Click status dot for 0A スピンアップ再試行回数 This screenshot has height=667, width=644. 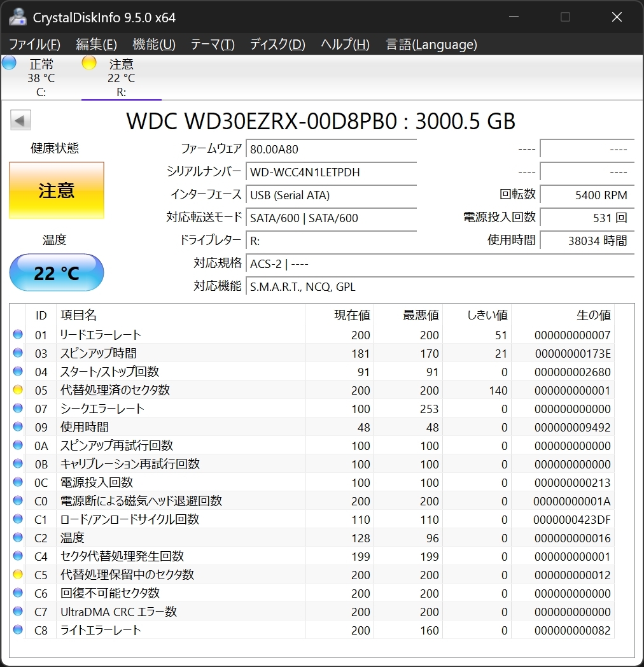pyautogui.click(x=18, y=445)
